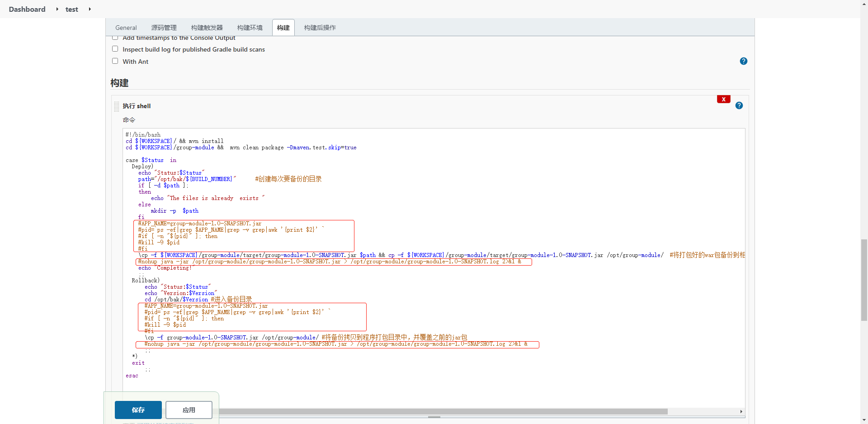
Task: Click the breadcrumb arrow after test
Action: (x=90, y=9)
